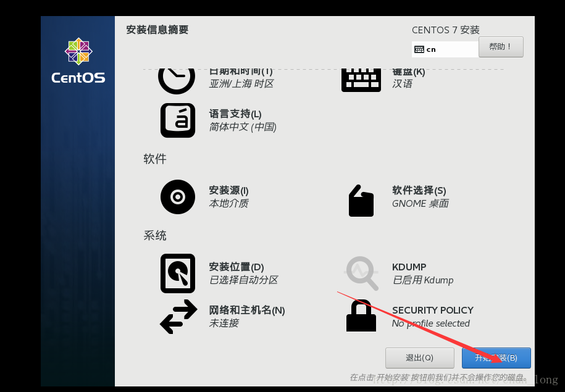Select 软件选择(S) GNOME 桌面 entry
The width and height of the screenshot is (565, 392).
(420, 197)
